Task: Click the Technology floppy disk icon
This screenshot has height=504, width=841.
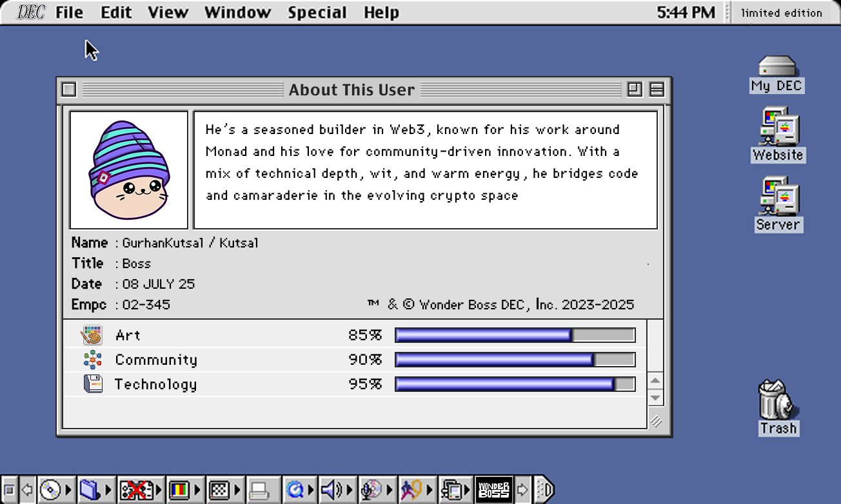Action: point(93,384)
